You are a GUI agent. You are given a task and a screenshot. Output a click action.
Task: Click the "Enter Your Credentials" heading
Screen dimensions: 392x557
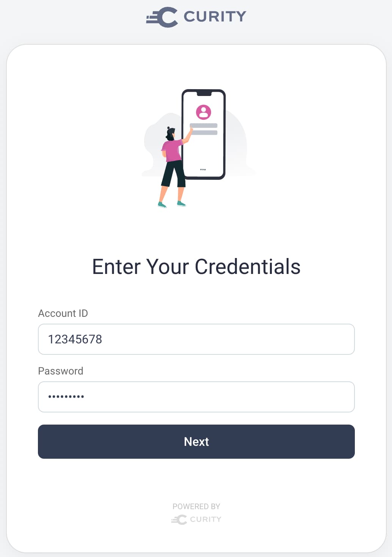[196, 266]
